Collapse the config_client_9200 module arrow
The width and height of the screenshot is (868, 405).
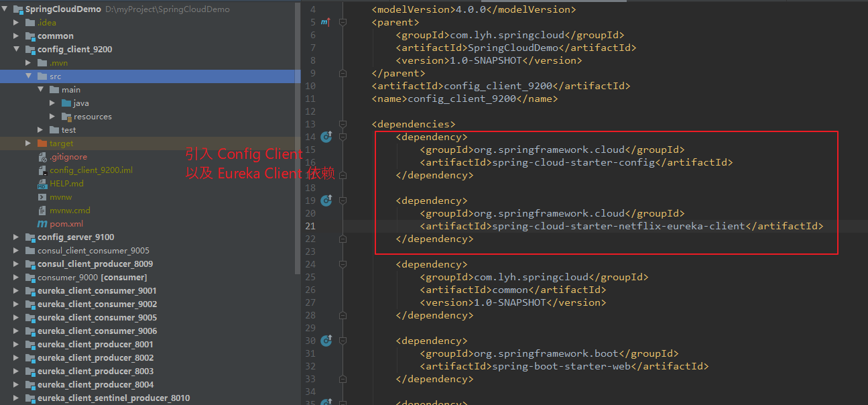coord(17,50)
